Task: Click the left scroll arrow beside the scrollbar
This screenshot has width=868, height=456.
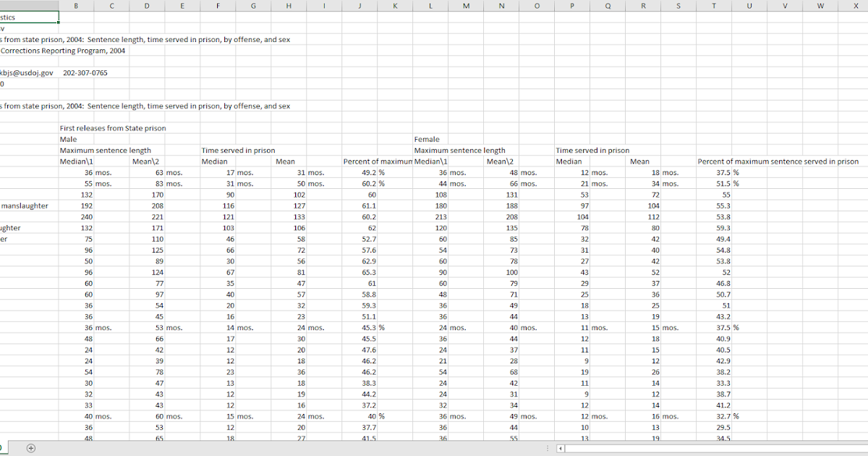Action: (559, 449)
